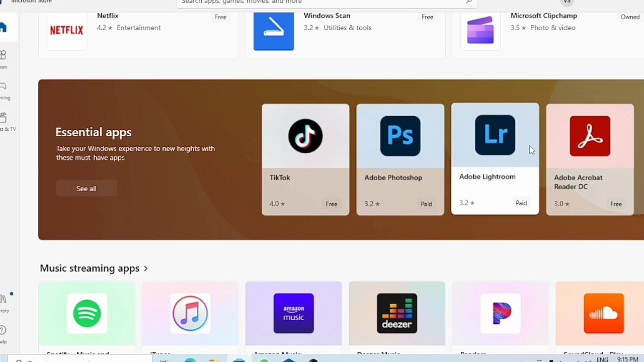Click Utilities & tools under Windows Scan
The width and height of the screenshot is (644, 362).
348,28
